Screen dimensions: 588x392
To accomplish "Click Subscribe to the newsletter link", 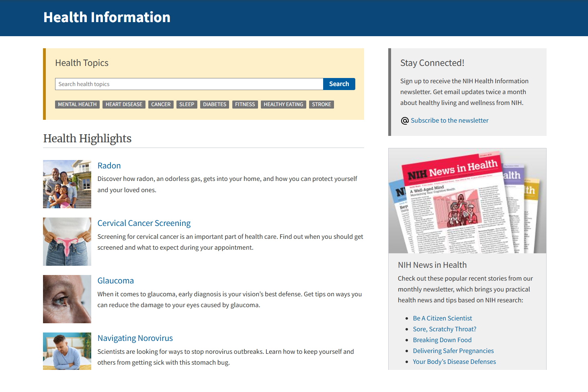I will pyautogui.click(x=449, y=120).
